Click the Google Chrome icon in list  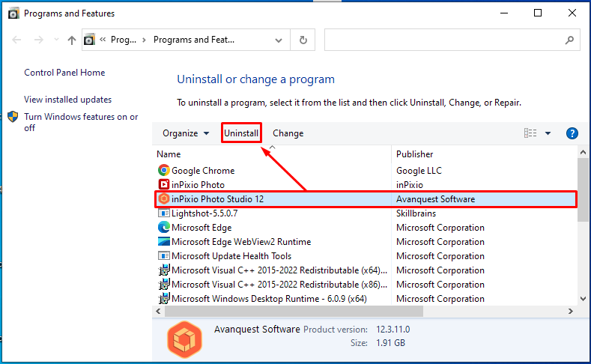(164, 171)
